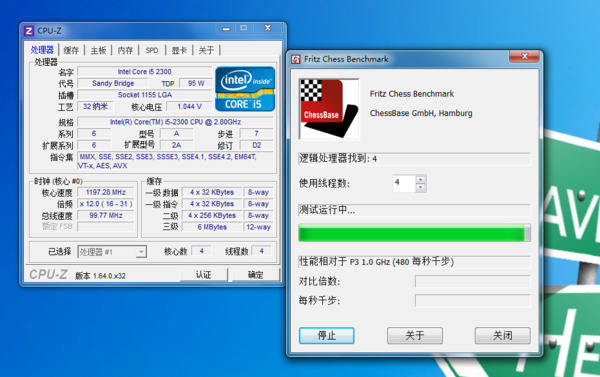Switch to the 主板 tab in CPU-Z

pos(98,50)
